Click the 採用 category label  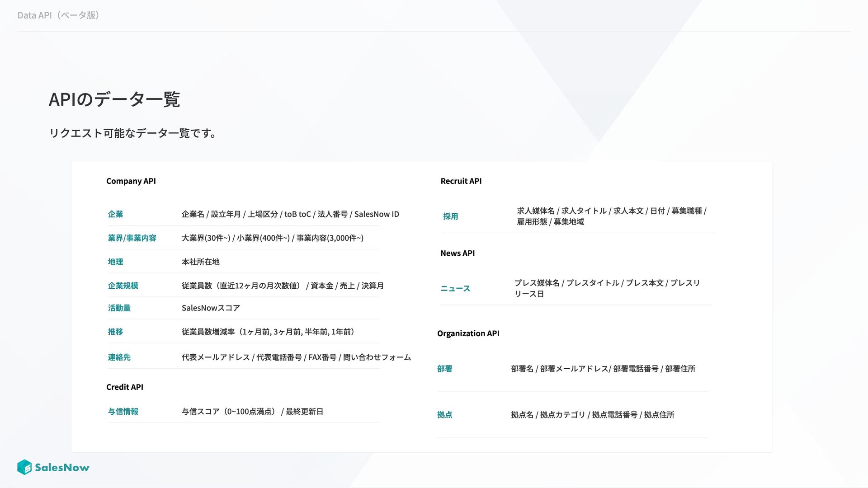(x=450, y=216)
